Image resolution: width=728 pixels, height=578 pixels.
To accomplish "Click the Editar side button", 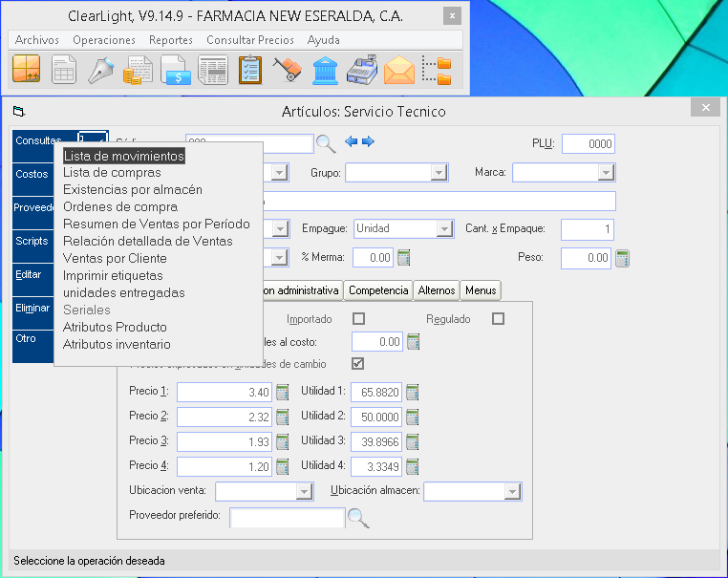I will [x=33, y=280].
